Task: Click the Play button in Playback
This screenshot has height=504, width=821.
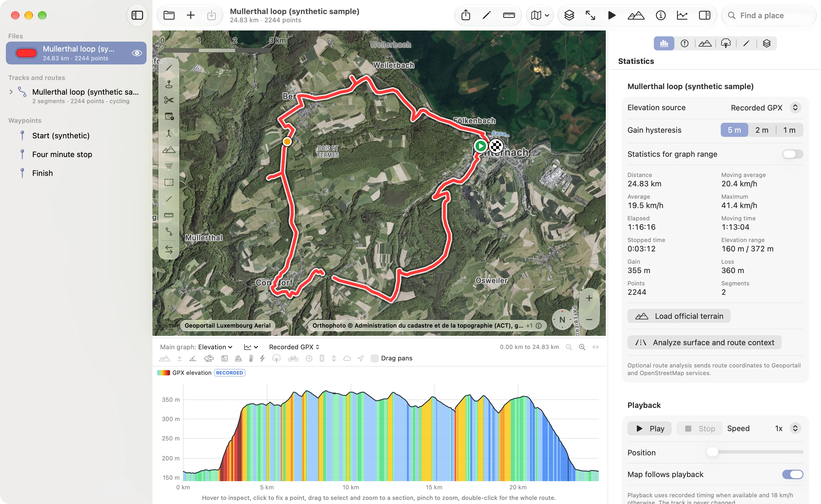Action: [x=649, y=428]
